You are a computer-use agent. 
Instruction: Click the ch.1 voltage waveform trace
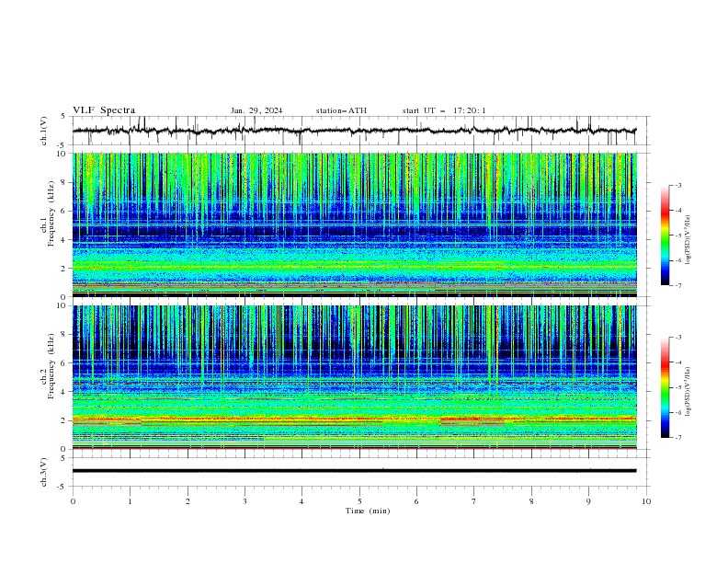point(354,131)
